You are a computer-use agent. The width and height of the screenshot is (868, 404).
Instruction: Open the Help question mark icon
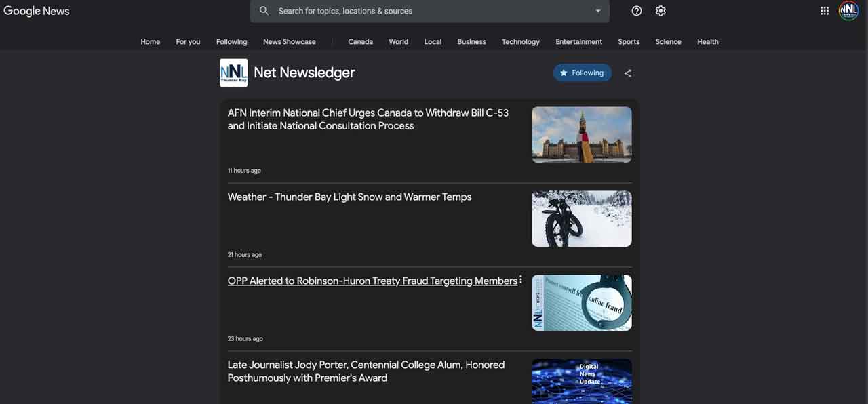click(x=636, y=11)
